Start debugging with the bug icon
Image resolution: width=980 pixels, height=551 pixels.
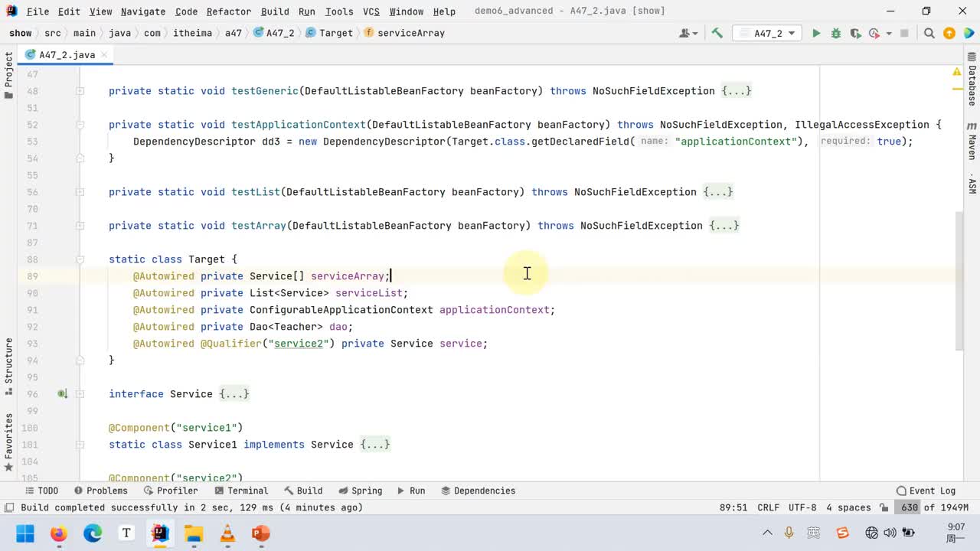click(836, 33)
